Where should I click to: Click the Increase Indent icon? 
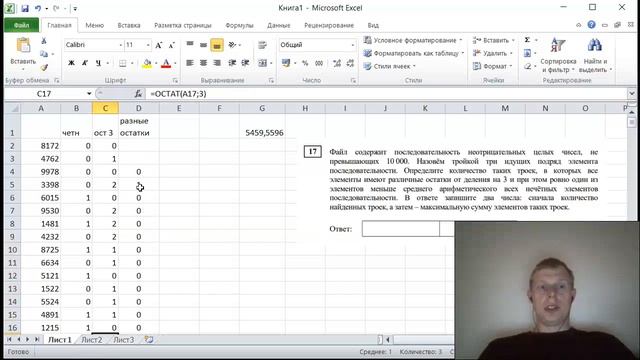click(245, 63)
